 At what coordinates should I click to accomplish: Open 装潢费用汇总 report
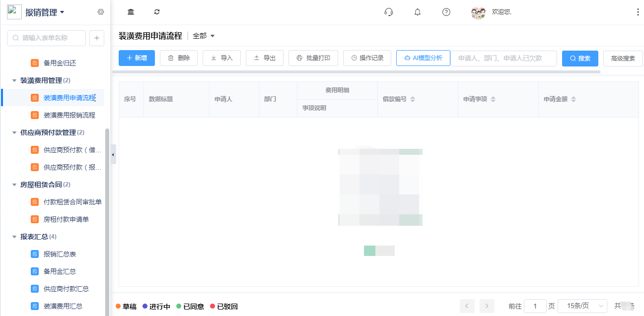[x=63, y=306]
